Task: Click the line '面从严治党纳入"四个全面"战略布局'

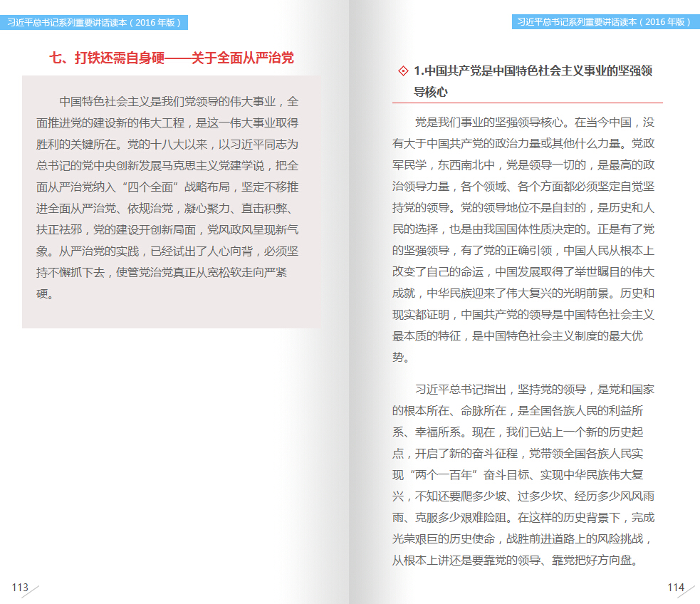Action: [x=133, y=187]
